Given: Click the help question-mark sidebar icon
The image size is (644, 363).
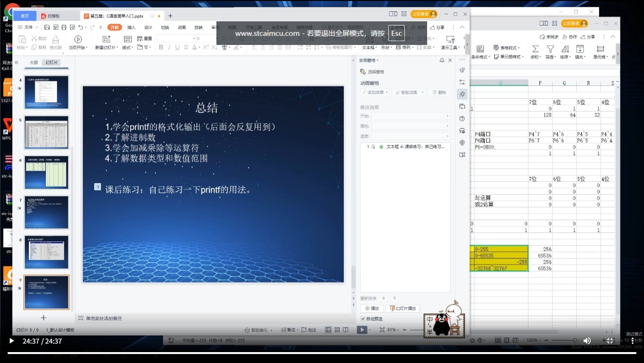Looking at the screenshot, I should click(462, 119).
